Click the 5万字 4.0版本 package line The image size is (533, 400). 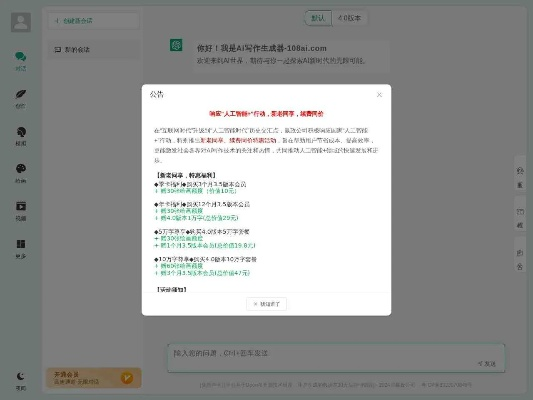[x=202, y=232]
